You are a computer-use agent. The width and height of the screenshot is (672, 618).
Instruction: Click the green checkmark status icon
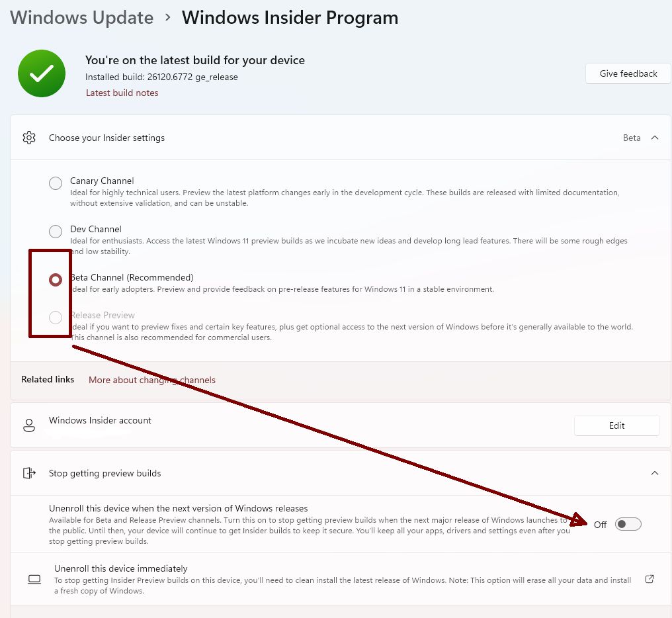click(42, 73)
